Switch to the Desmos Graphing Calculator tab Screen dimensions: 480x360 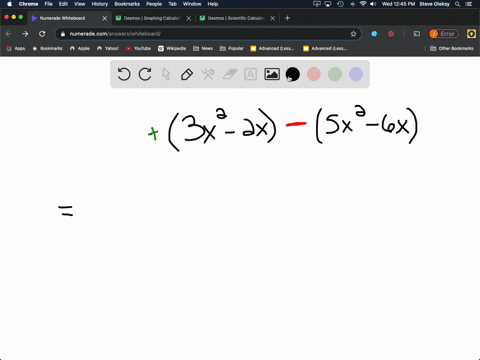[153, 18]
